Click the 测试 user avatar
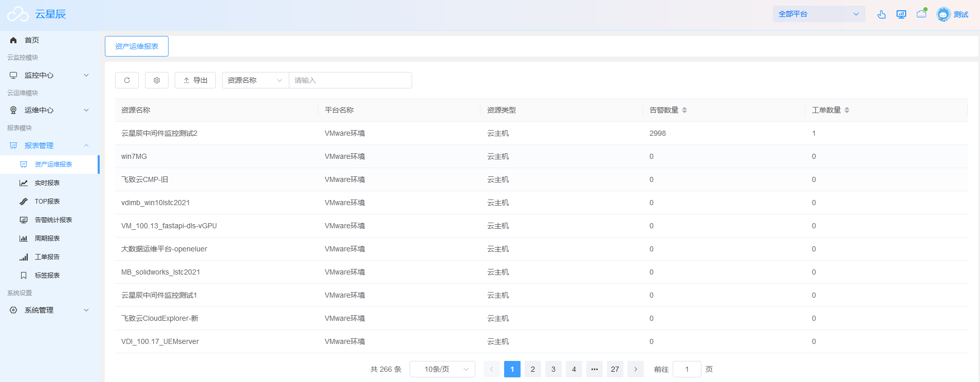 point(944,14)
